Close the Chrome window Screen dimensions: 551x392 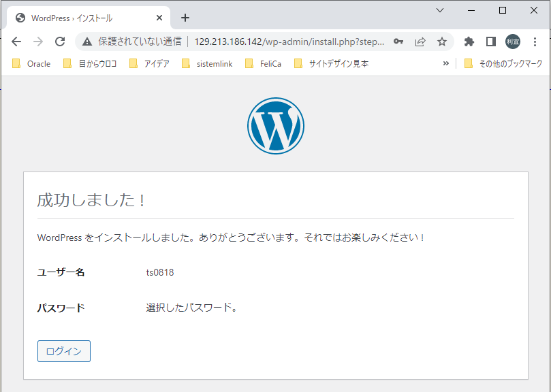(534, 10)
